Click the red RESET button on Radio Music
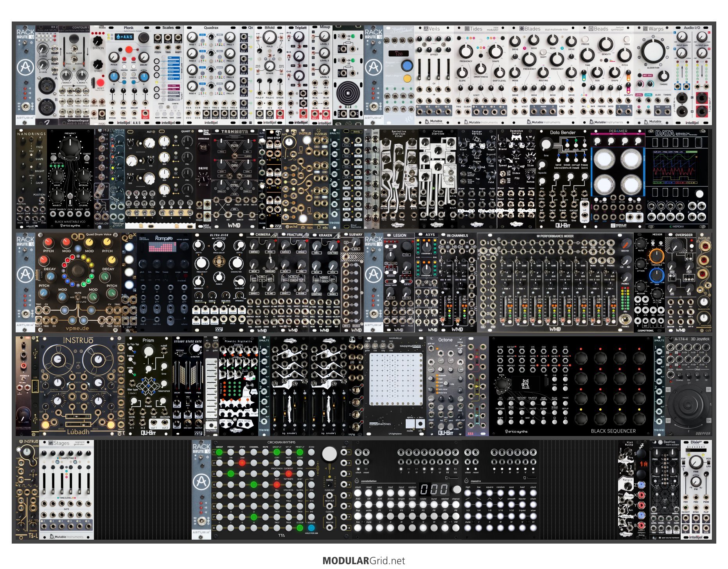 pyautogui.click(x=100, y=82)
